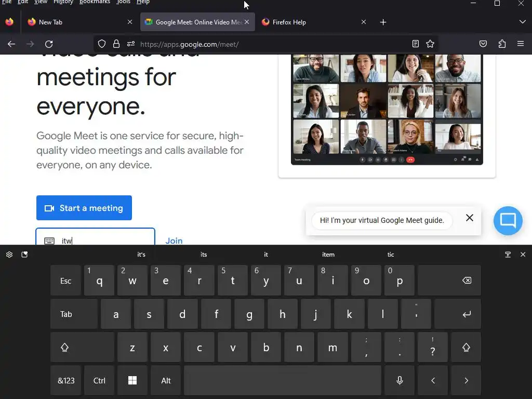The height and width of the screenshot is (399, 532).
Task: Open the blue chat guide bubble
Action: [x=508, y=220]
